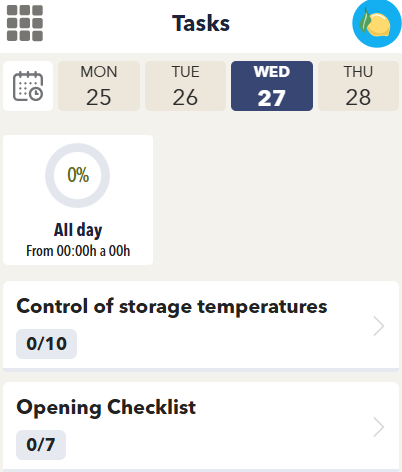The width and height of the screenshot is (402, 472).
Task: Select Tuesday 26 tab
Action: click(x=185, y=86)
